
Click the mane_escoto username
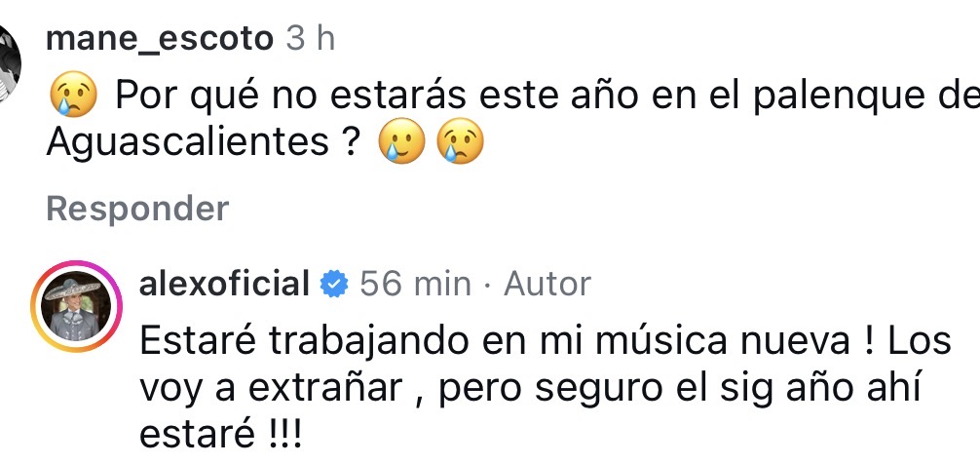[161, 39]
